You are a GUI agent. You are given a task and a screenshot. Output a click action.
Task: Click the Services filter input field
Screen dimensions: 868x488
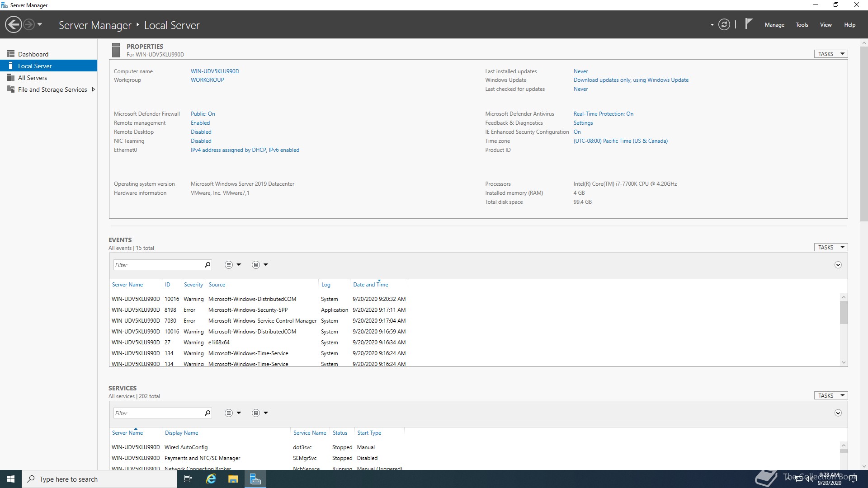(x=158, y=413)
